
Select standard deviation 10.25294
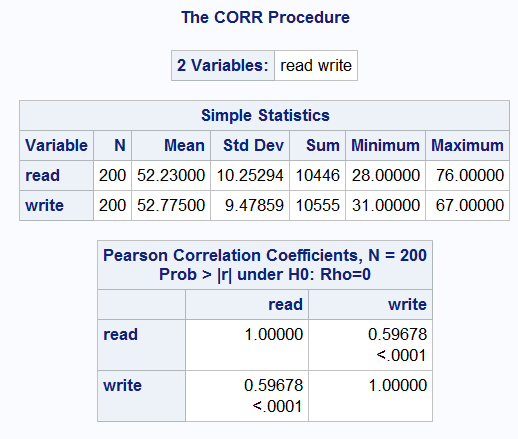250,175
